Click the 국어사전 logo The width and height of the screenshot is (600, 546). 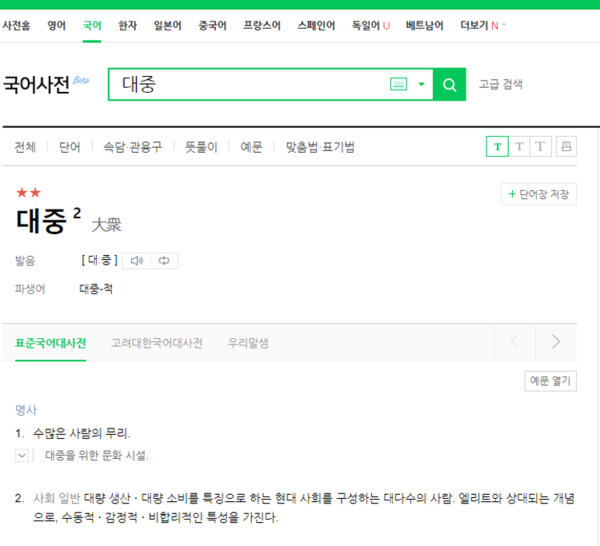pos(36,85)
